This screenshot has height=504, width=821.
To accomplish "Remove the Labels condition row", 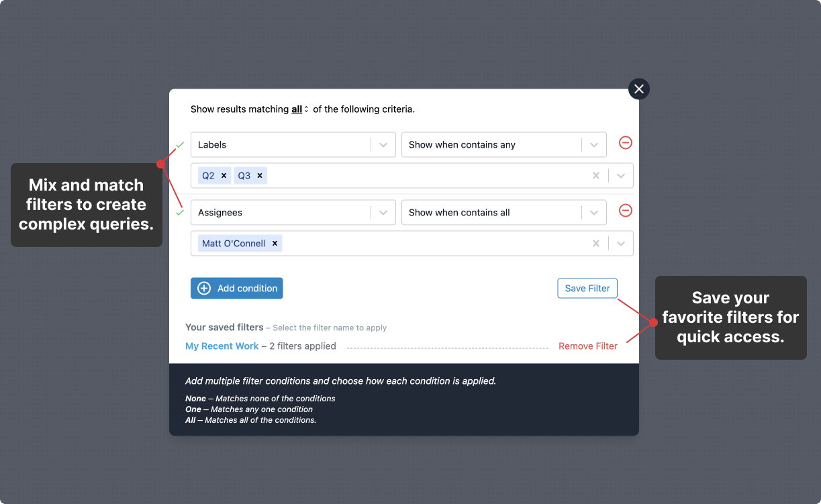I will (x=625, y=143).
